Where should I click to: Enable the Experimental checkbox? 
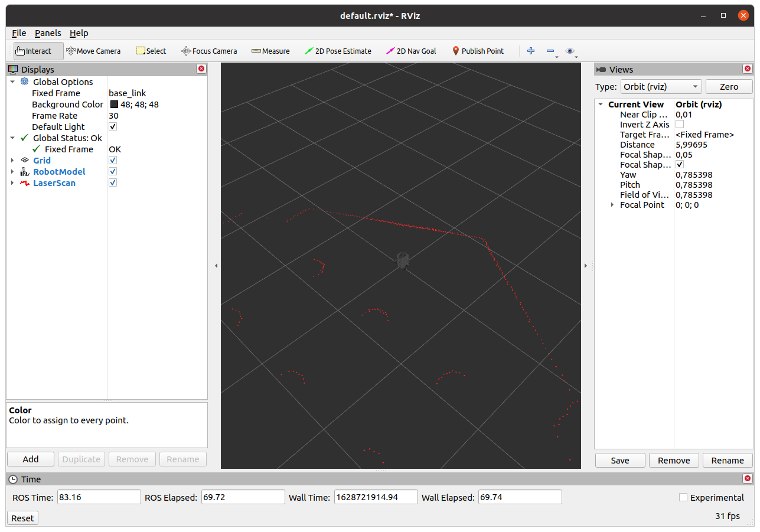point(683,498)
